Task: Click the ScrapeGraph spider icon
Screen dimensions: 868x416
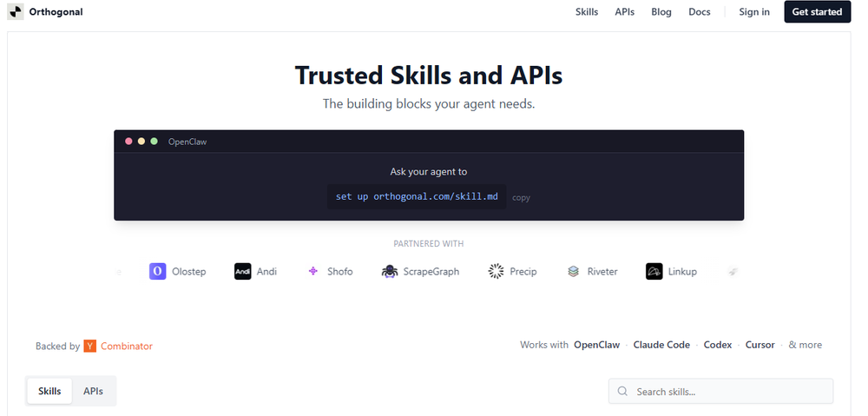Action: 389,272
